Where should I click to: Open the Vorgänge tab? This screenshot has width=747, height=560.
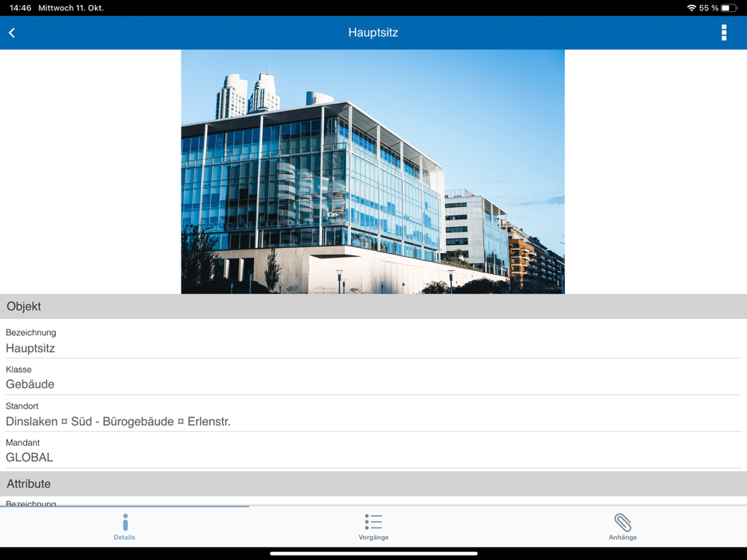373,526
